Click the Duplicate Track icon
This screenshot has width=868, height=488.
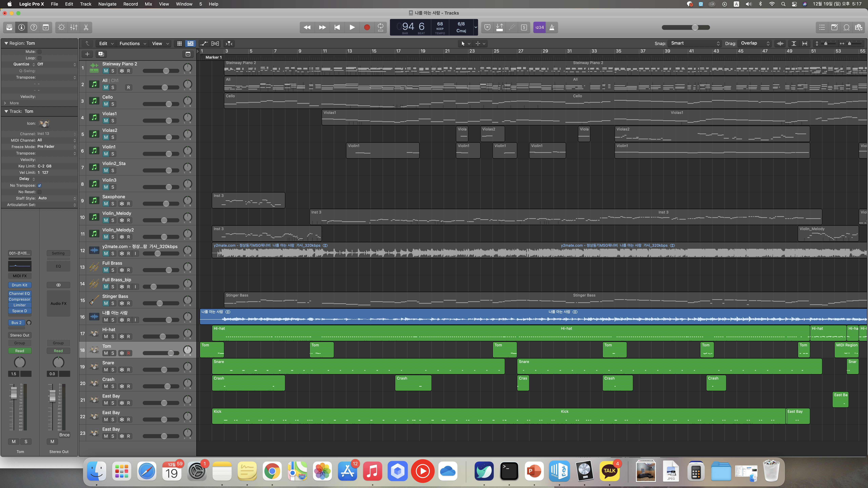pyautogui.click(x=101, y=54)
